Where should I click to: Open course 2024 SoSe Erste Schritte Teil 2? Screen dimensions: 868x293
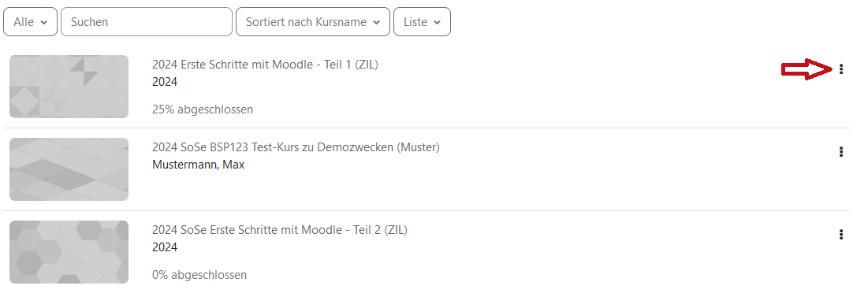point(280,230)
